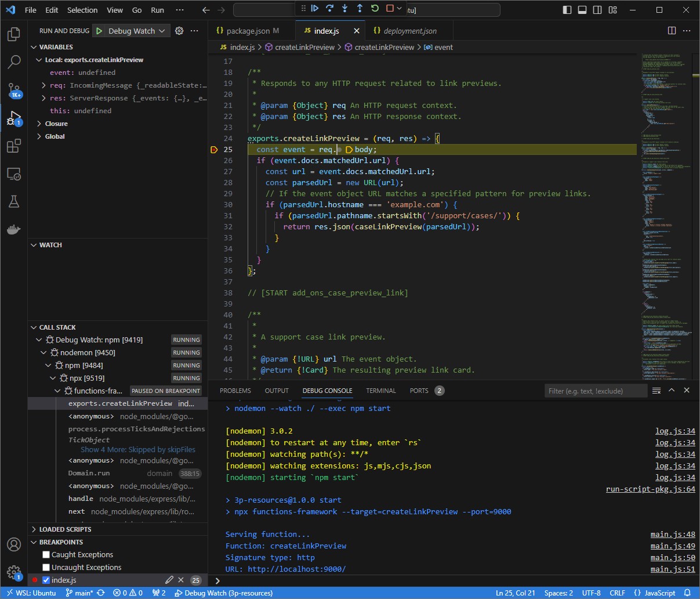This screenshot has height=599, width=700.
Task: Stop the debugger with the red square
Action: (x=390, y=8)
